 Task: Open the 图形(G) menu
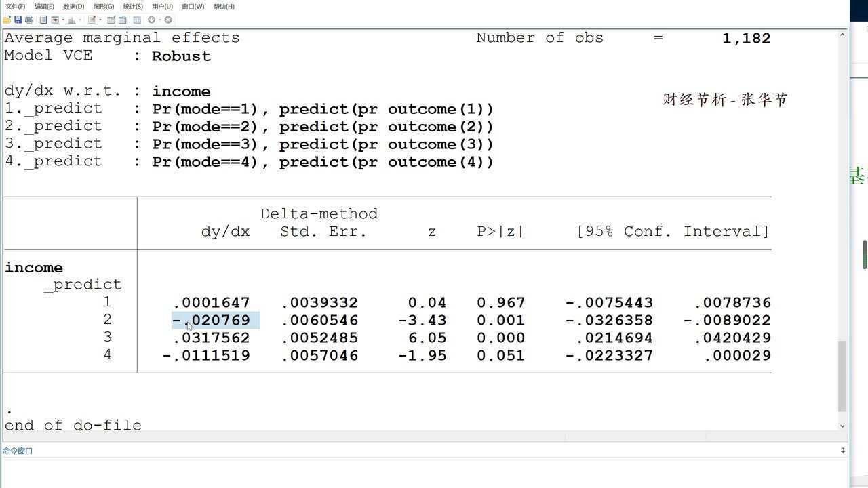click(104, 6)
